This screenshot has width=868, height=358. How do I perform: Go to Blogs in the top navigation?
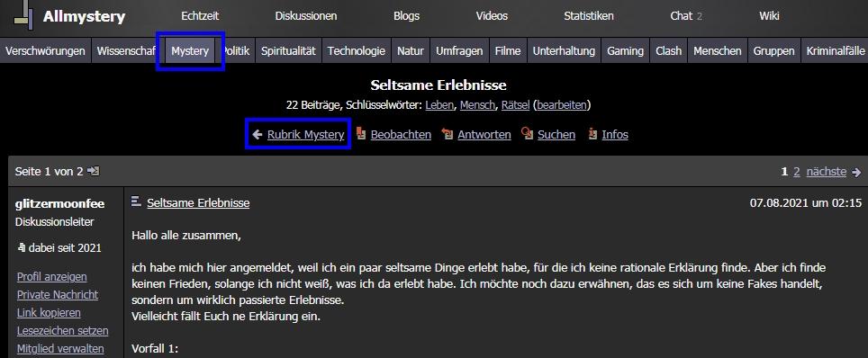406,16
